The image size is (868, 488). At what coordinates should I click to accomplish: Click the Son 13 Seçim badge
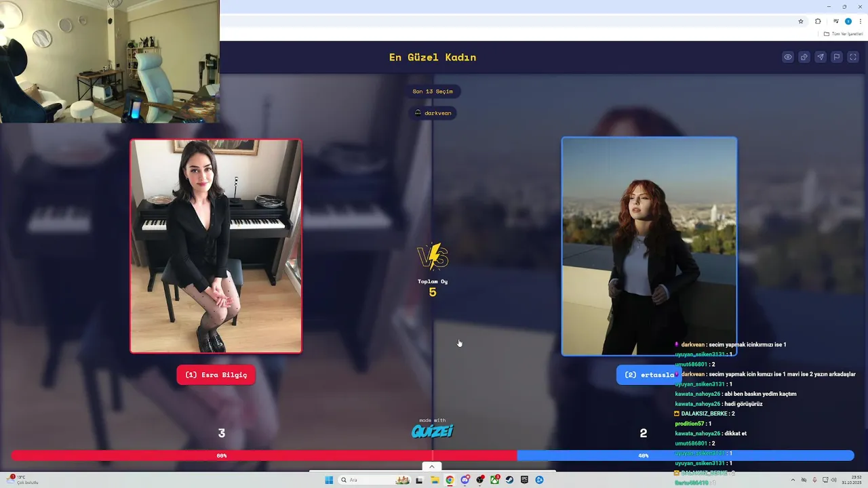(x=433, y=91)
